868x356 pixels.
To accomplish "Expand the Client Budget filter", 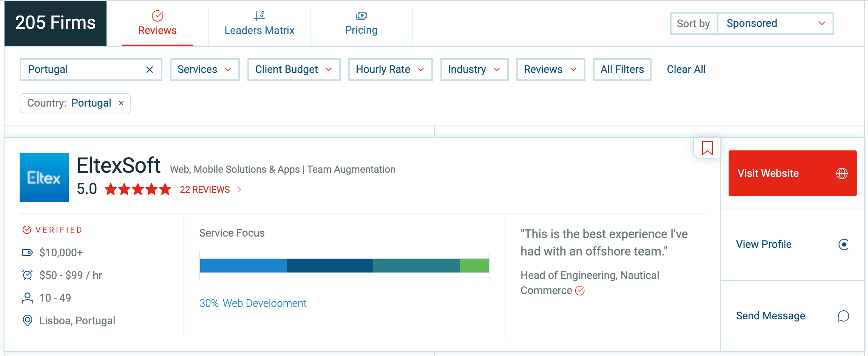I will [x=294, y=70].
